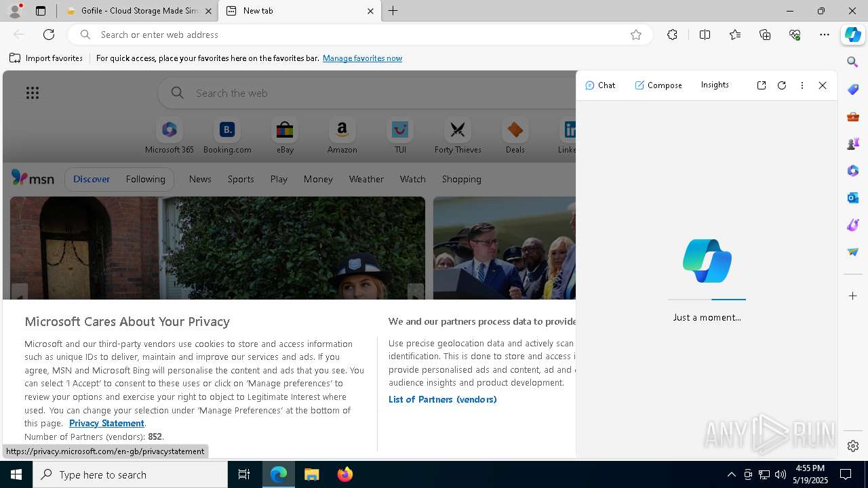Open the Extensions puzzle icon

click(x=672, y=35)
